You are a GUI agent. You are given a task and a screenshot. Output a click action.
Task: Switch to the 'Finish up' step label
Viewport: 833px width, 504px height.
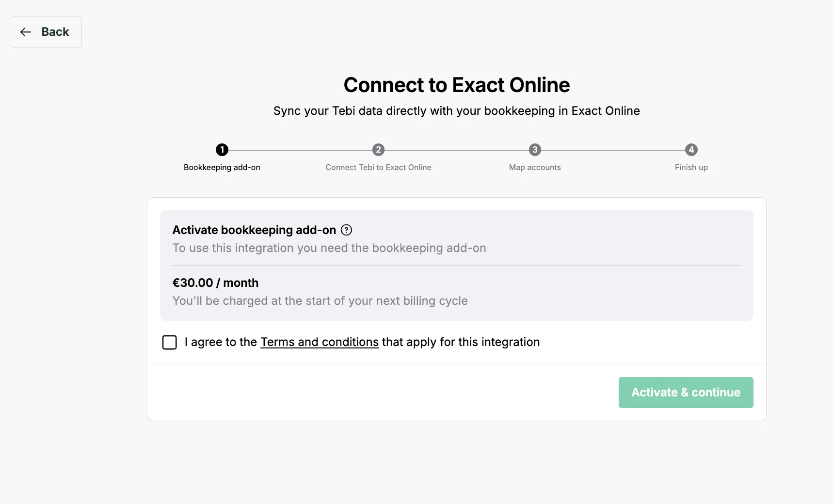(691, 167)
